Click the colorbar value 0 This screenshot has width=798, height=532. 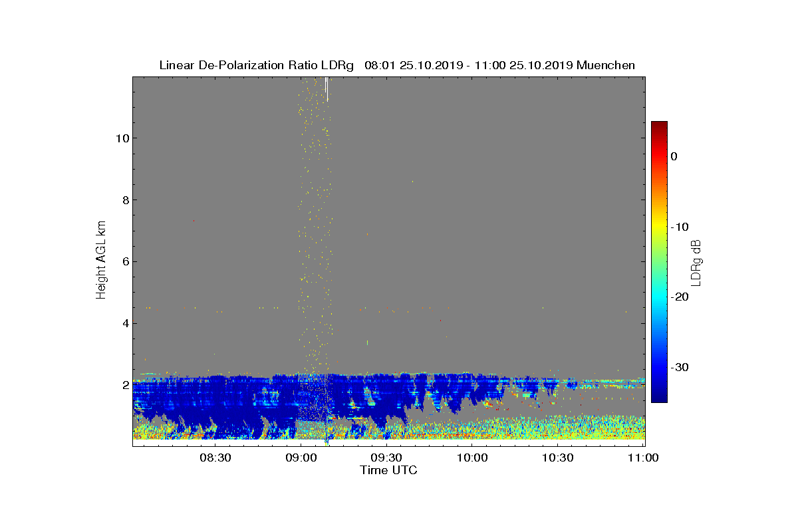click(x=674, y=156)
